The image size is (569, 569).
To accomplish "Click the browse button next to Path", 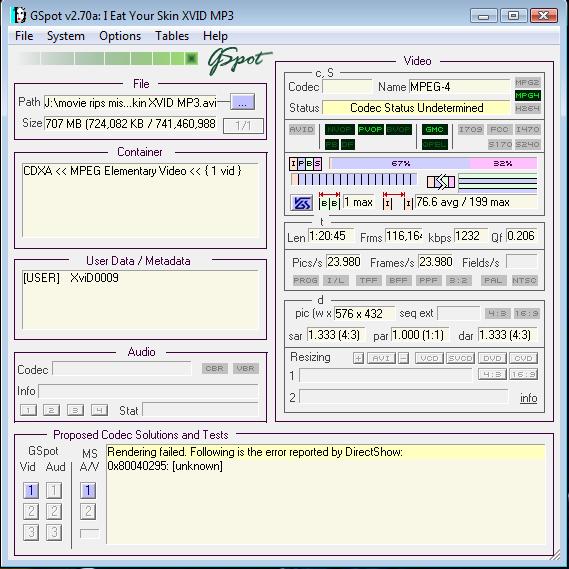I will [x=242, y=103].
